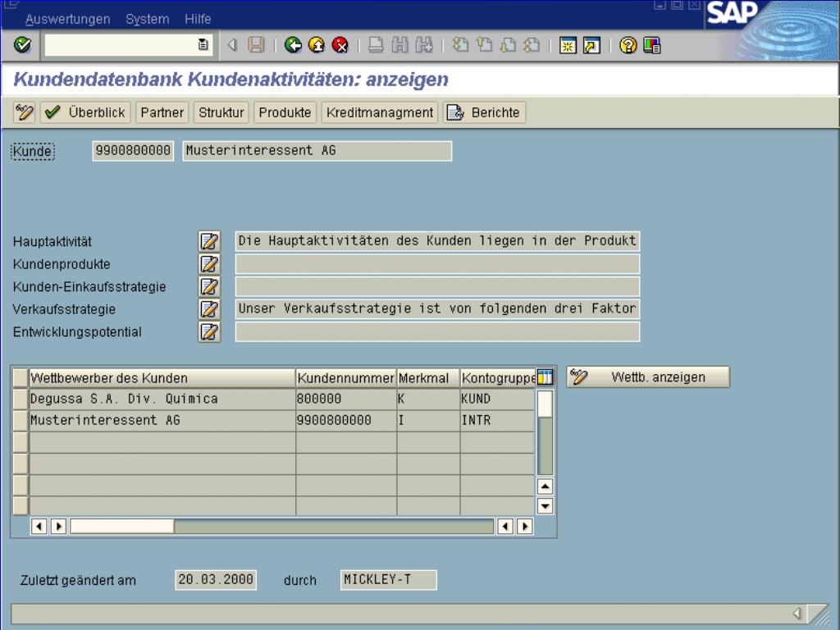Click the Wettbewerber des Kunden column header
The width and height of the screenshot is (840, 630).
162,377
